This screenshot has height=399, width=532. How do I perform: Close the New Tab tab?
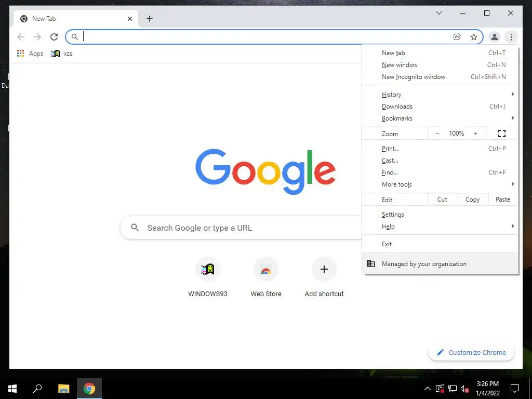click(x=129, y=19)
